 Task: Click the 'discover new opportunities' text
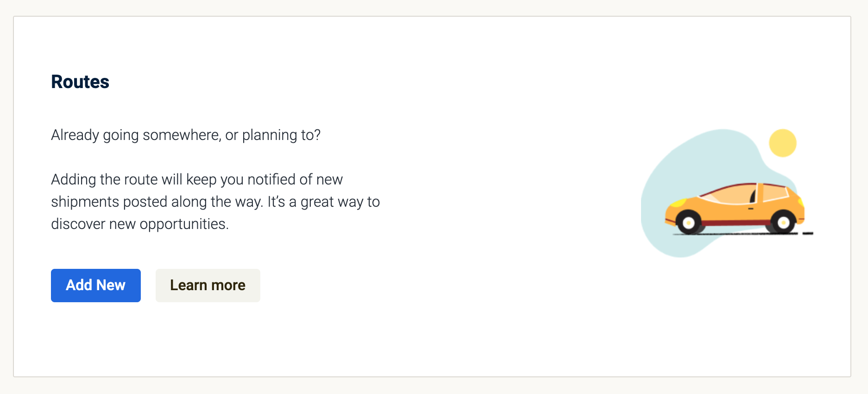click(x=140, y=224)
